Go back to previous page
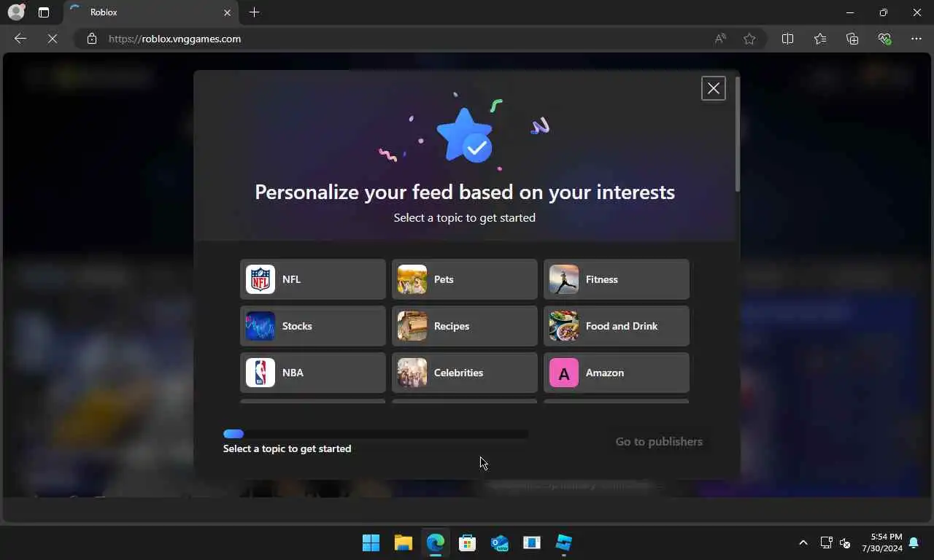 point(20,39)
